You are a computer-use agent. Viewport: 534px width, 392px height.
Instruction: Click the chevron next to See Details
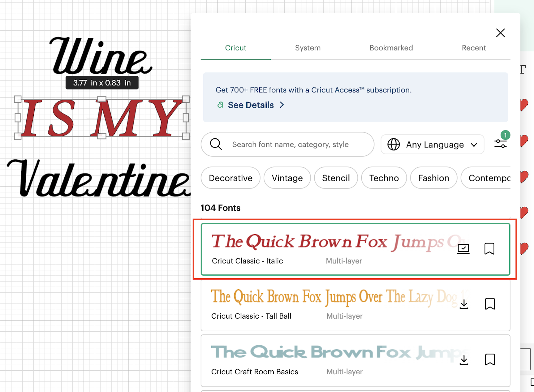pos(282,105)
